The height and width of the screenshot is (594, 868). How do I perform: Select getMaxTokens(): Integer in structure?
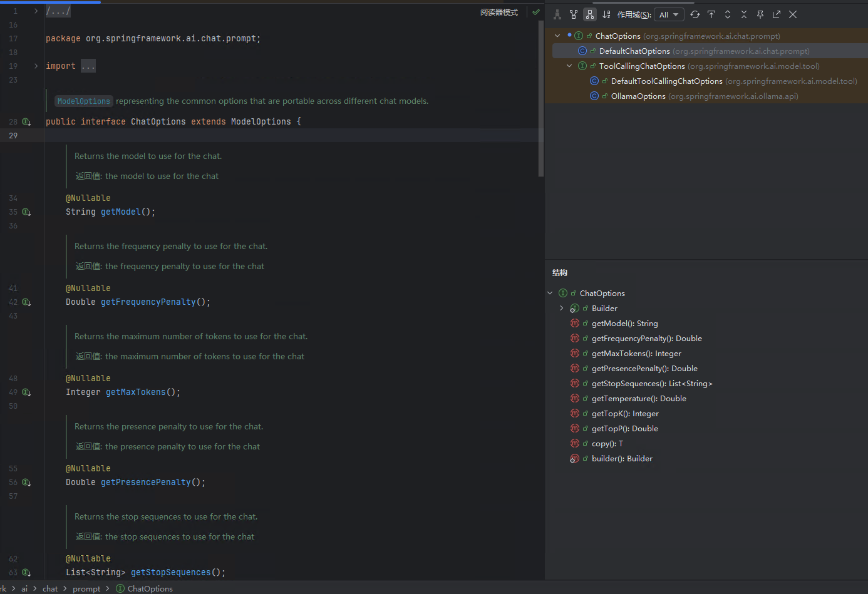636,353
